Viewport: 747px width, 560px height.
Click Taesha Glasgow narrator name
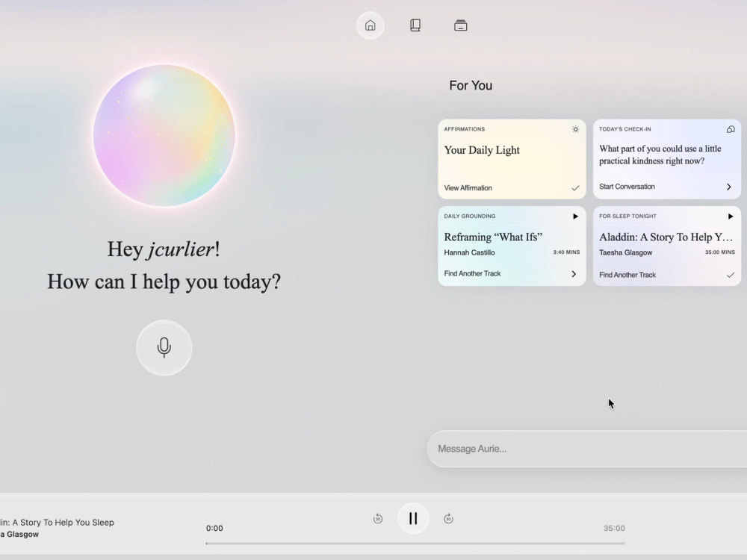coord(625,252)
